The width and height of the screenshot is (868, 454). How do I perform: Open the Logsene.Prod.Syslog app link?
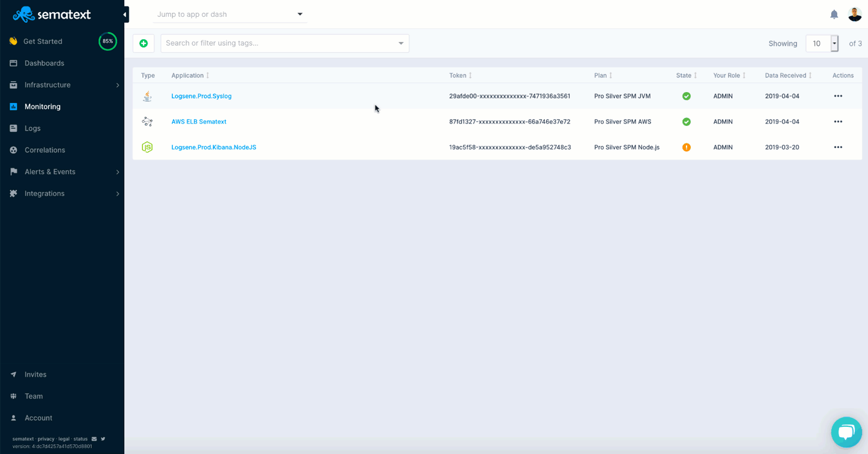[x=201, y=96]
